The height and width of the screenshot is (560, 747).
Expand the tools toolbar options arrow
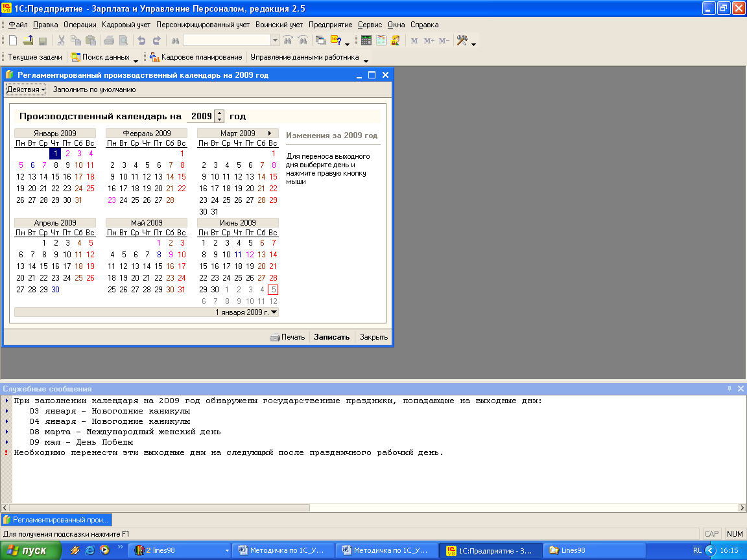tap(473, 44)
